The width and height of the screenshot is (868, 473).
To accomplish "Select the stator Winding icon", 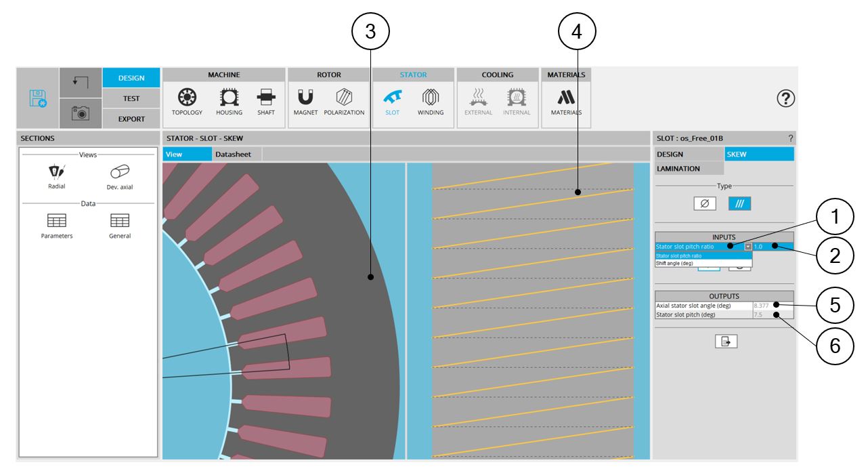I will point(431,100).
